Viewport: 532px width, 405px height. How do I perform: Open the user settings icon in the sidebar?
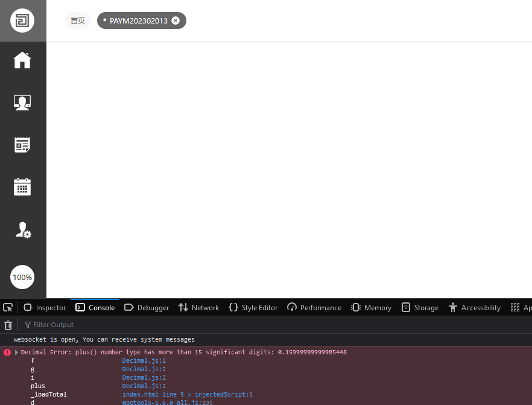tap(23, 230)
